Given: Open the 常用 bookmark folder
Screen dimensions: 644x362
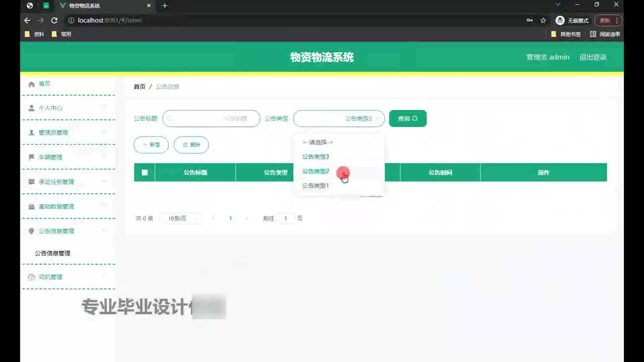Looking at the screenshot, I should click(x=61, y=34).
